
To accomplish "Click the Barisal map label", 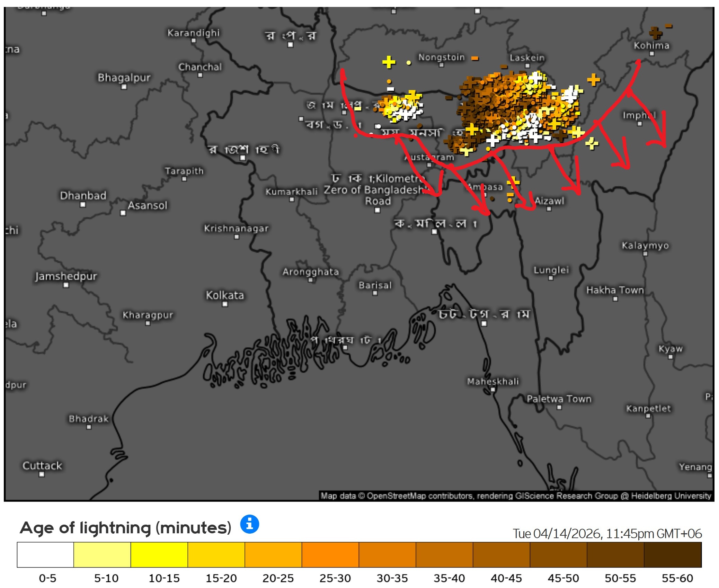I will pos(375,285).
